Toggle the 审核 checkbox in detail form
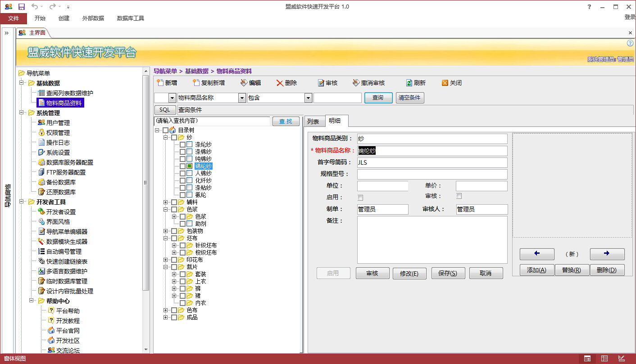 click(x=459, y=196)
